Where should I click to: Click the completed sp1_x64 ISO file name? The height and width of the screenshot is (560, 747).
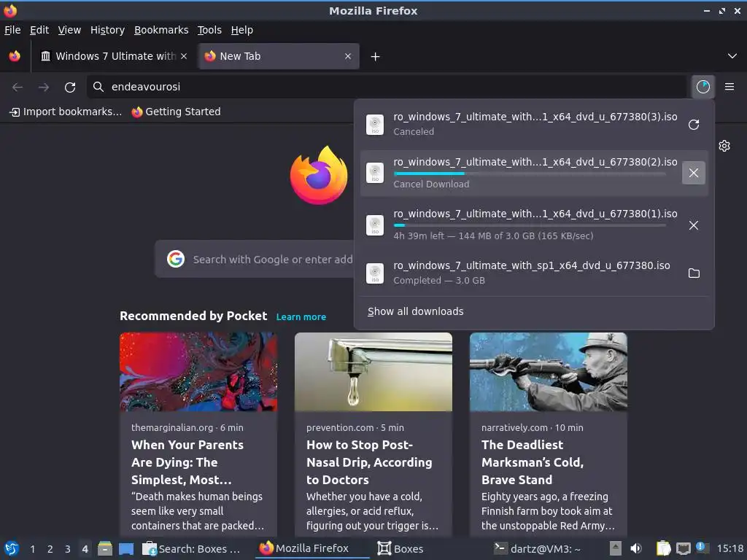pyautogui.click(x=532, y=265)
